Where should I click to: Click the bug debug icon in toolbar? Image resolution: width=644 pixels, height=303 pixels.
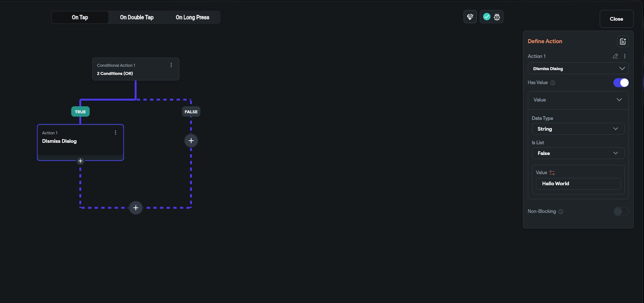click(x=497, y=17)
